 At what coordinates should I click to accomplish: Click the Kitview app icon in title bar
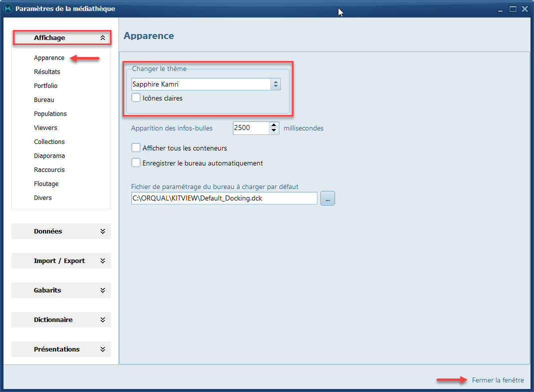coord(8,8)
